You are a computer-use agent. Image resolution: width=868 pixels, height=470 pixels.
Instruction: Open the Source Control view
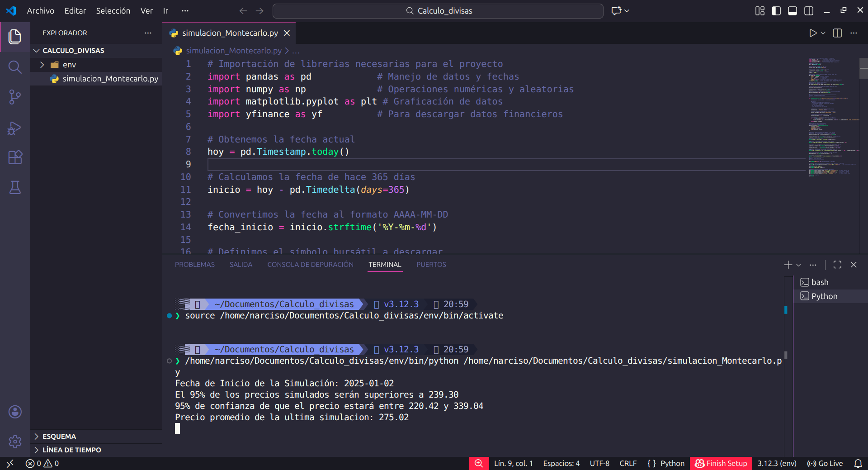[x=15, y=97]
